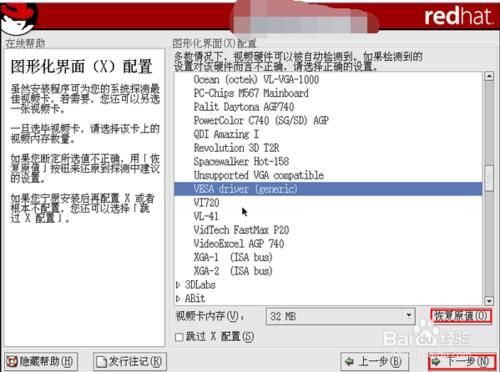Expand the 3DLabs tree node
This screenshot has width=500, height=372.
point(178,285)
